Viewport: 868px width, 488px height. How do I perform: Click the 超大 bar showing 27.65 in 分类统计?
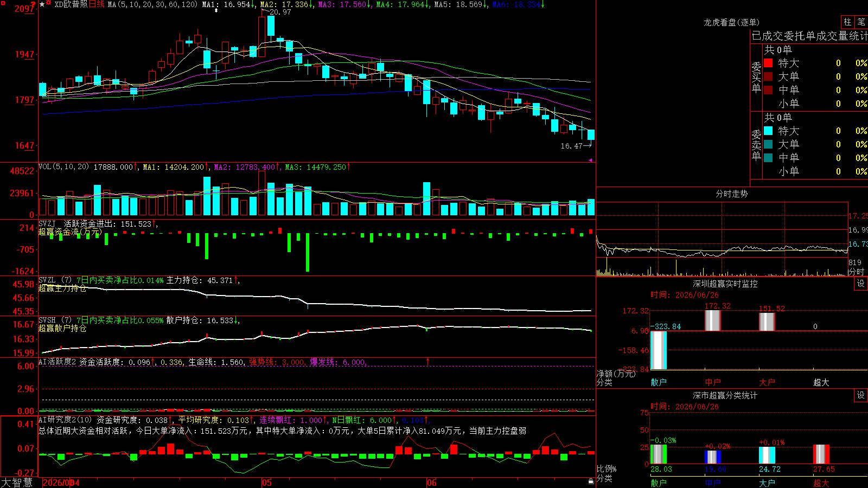pyautogui.click(x=821, y=454)
